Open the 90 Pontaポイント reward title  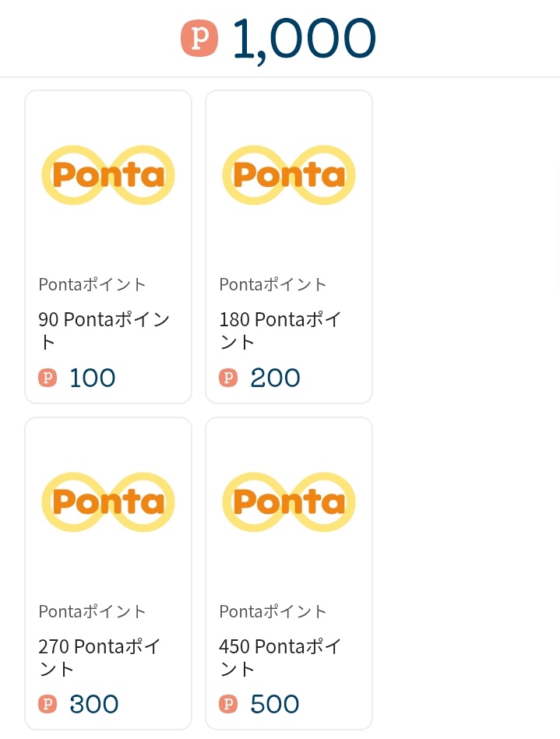pos(104,330)
